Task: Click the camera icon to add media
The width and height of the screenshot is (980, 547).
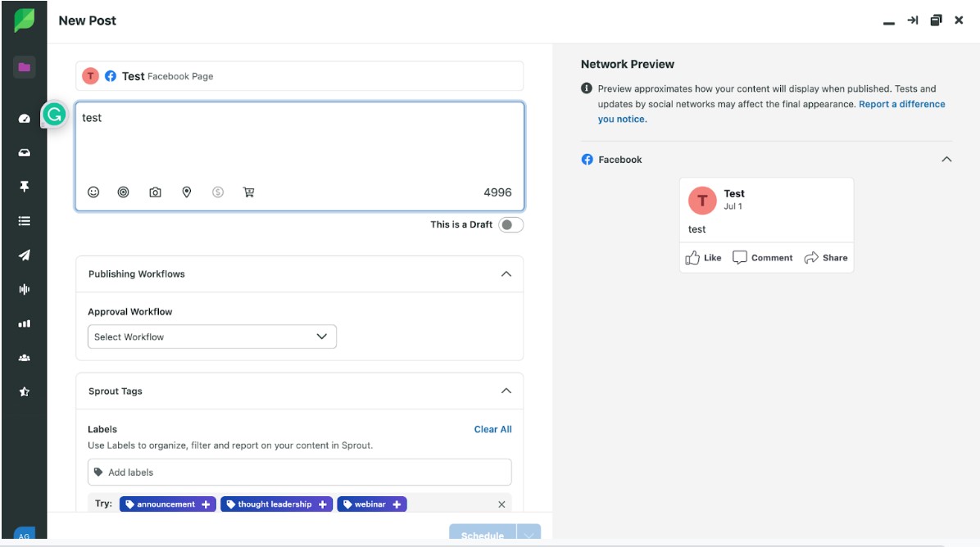Action: click(x=155, y=192)
